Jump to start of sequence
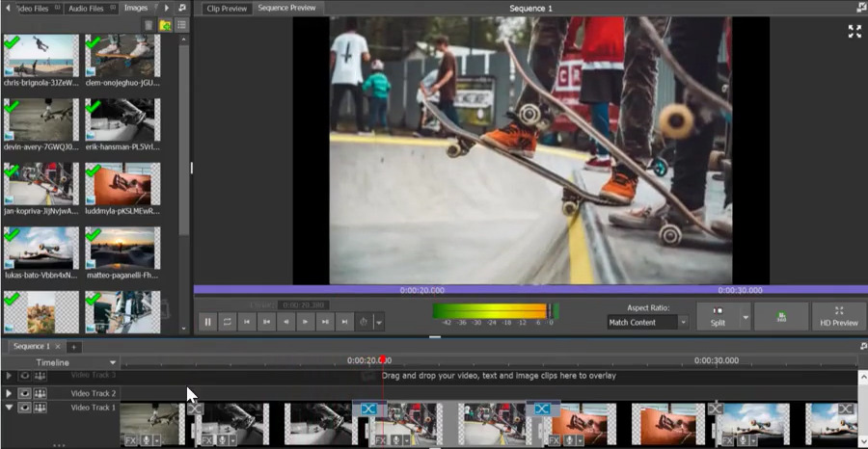868x449 pixels. pos(247,322)
